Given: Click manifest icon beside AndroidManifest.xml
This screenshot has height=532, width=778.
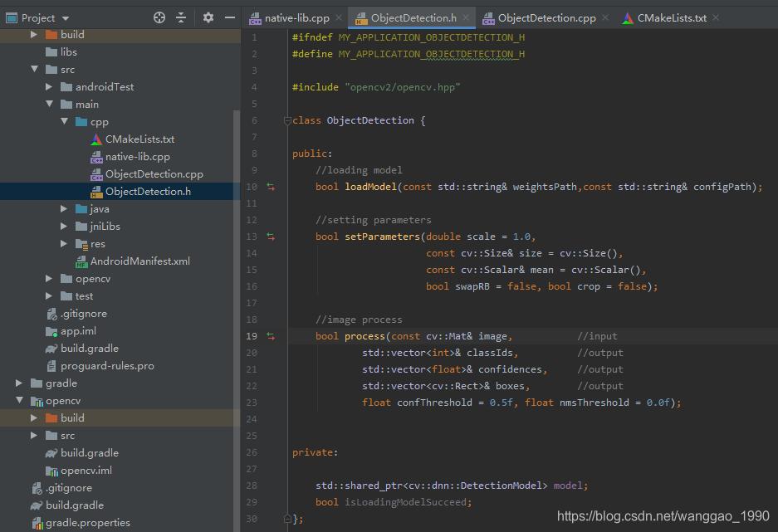Looking at the screenshot, I should (x=81, y=261).
